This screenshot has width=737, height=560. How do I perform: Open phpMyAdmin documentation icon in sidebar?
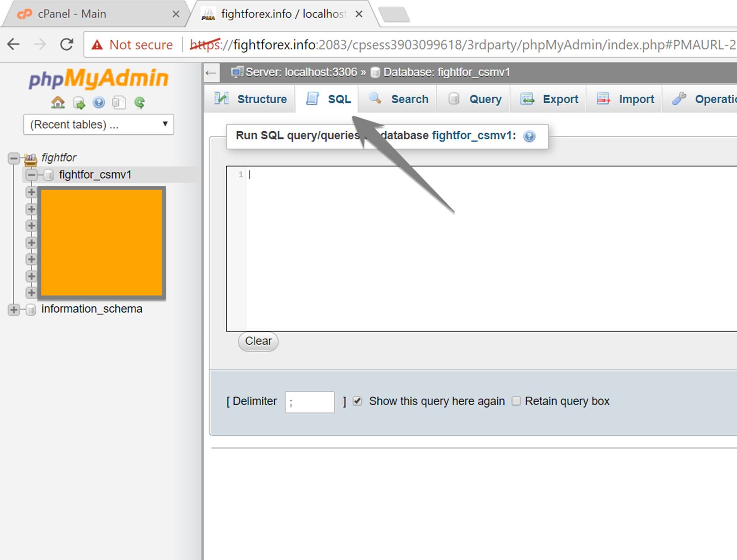pos(99,103)
